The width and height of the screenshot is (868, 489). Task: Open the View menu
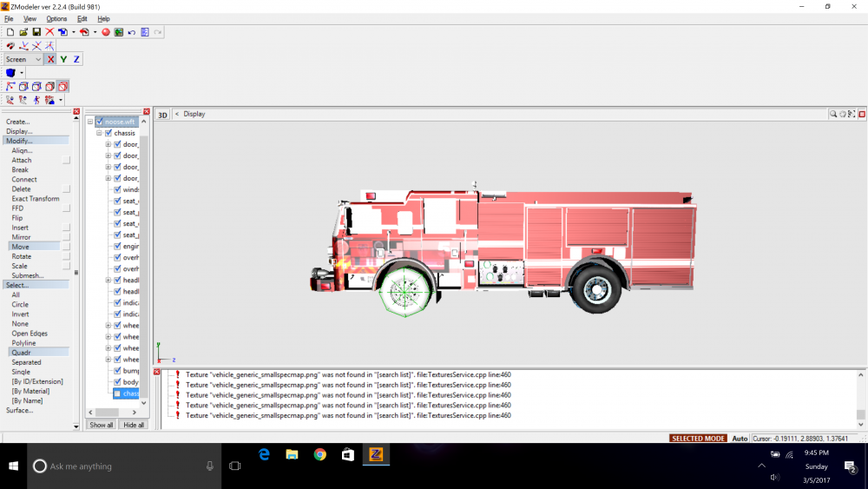(x=30, y=19)
